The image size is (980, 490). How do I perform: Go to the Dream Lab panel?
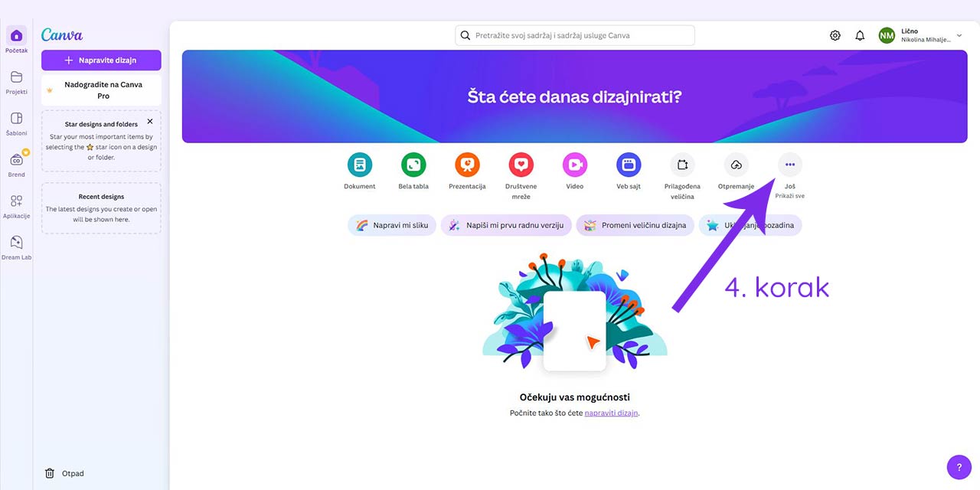coord(16,245)
